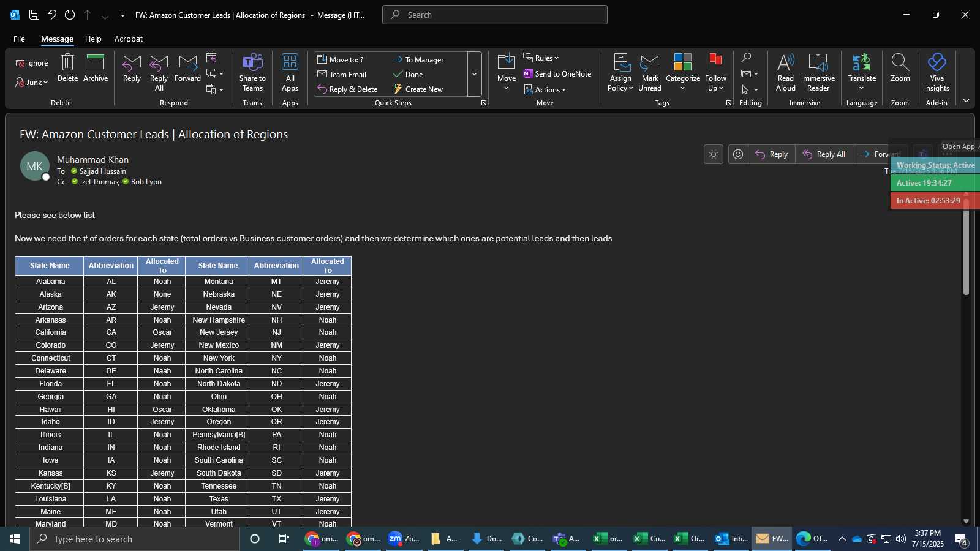Click Reply All in the ribbon
The image size is (980, 551).
[x=159, y=72]
